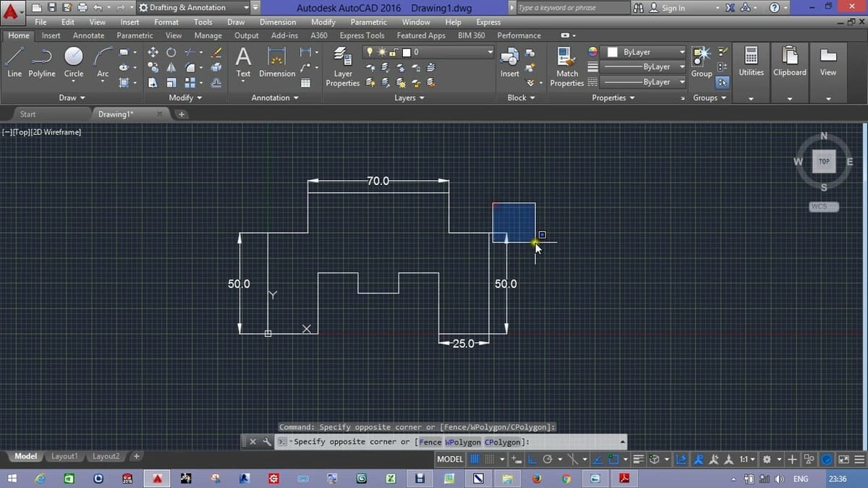Toggle lineweight display in status bar
868x488 pixels.
639,459
